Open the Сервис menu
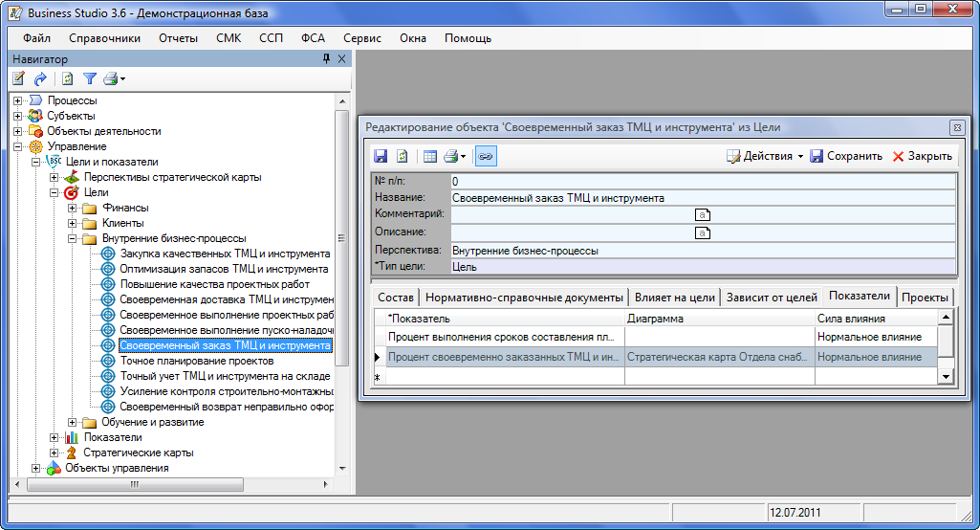Screen dimensions: 980x530 tap(361, 38)
